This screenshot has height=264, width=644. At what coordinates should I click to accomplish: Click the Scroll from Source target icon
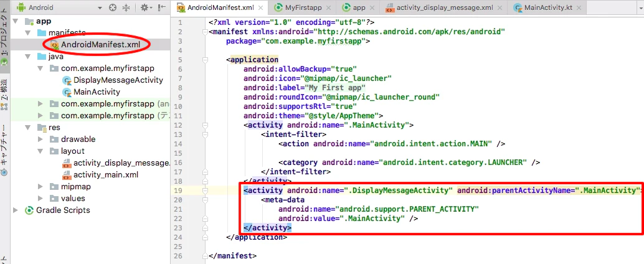point(113,8)
